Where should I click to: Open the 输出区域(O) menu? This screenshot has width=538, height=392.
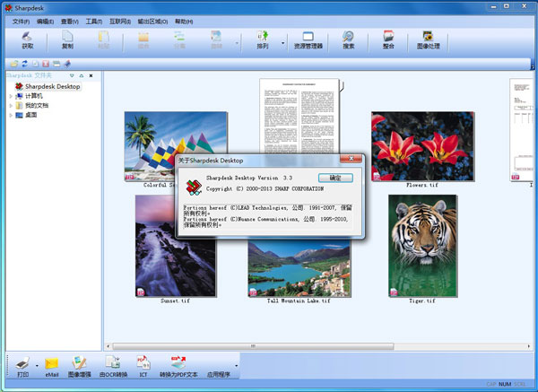click(x=152, y=22)
